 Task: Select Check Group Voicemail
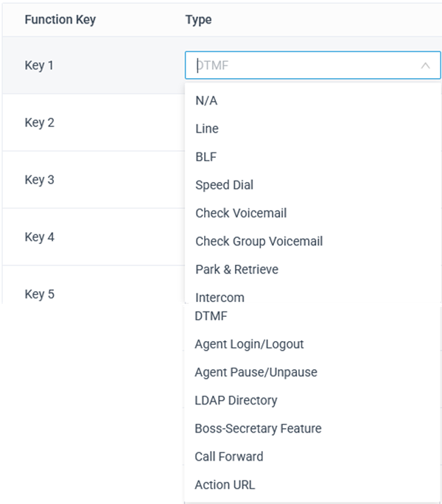click(259, 242)
